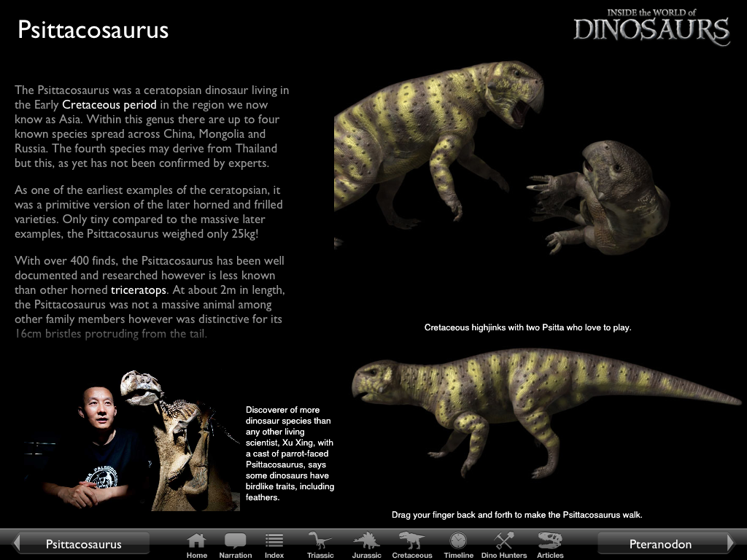Open Dino Hunters tools icon
Viewport: 747px width, 560px height.
tap(504, 545)
